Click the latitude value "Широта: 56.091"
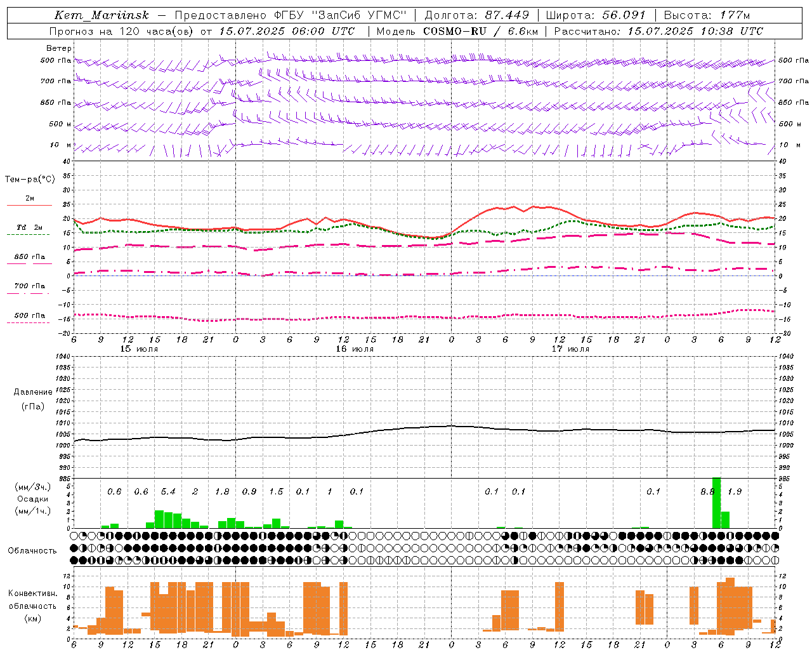 pyautogui.click(x=596, y=15)
